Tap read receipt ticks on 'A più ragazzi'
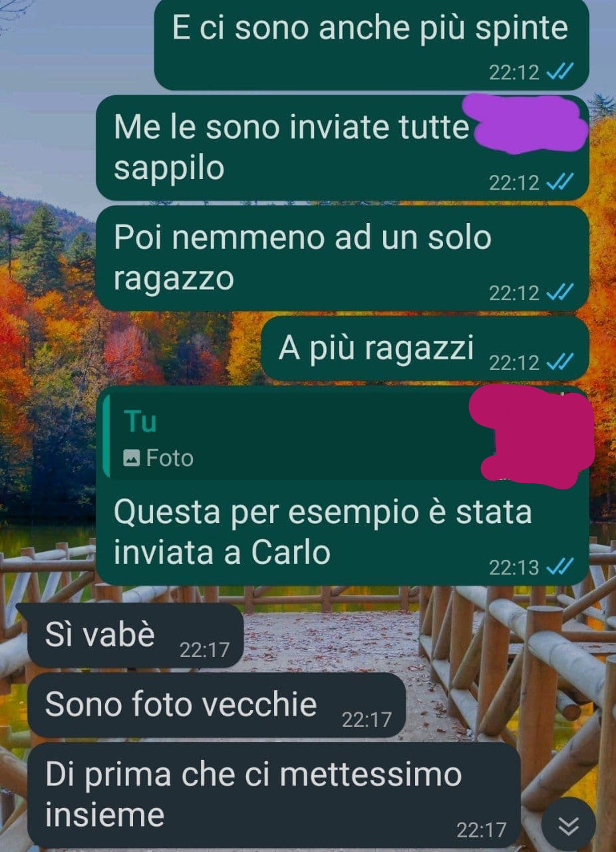 tap(559, 362)
